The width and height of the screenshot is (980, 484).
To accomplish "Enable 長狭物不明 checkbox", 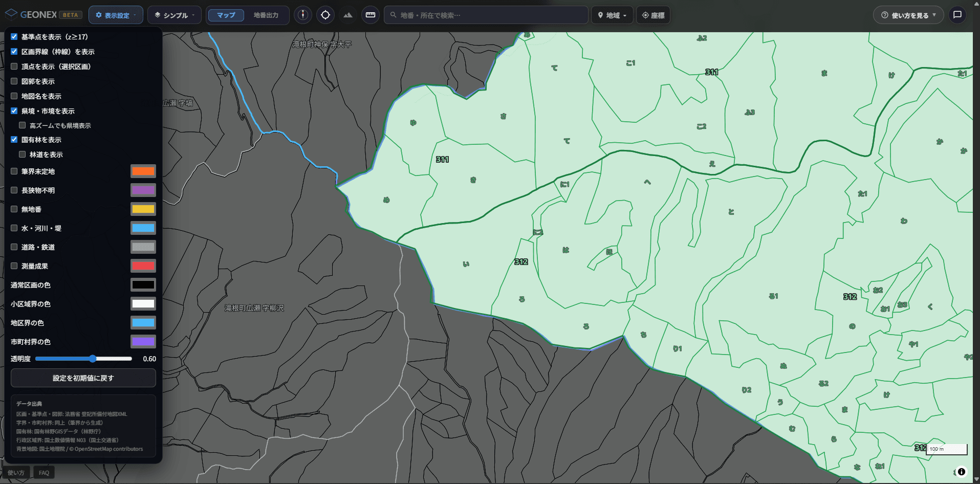I will click(14, 190).
